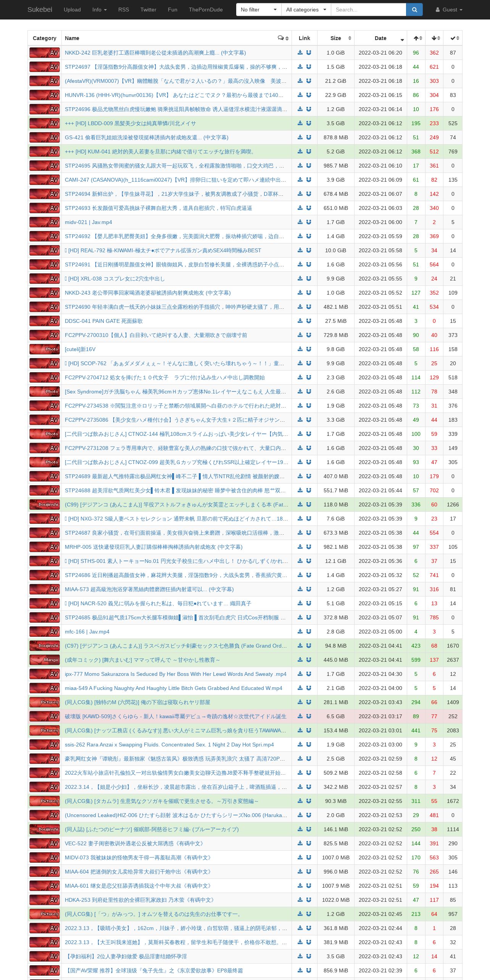Click date 2022-03-21 04:00
Viewport: 490px width, 980px height.
380,688
